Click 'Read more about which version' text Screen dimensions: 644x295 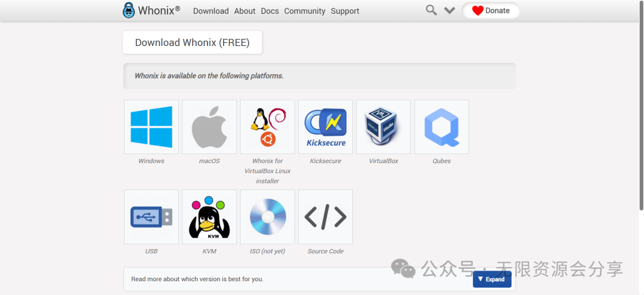197,279
